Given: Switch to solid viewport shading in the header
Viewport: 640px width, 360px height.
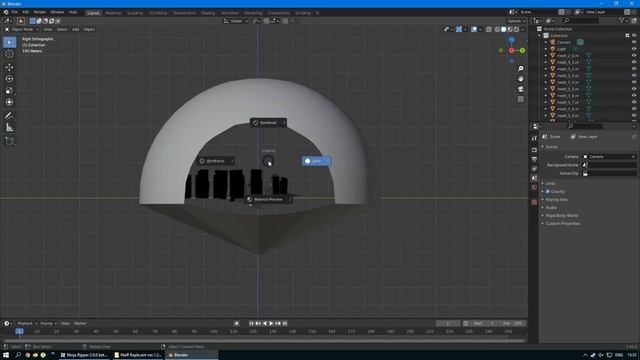Looking at the screenshot, I should point(504,29).
